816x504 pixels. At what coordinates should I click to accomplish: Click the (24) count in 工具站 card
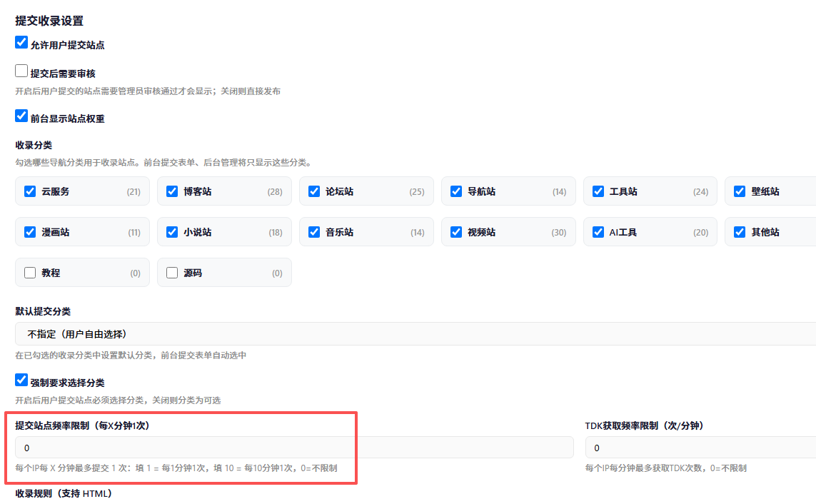point(700,192)
